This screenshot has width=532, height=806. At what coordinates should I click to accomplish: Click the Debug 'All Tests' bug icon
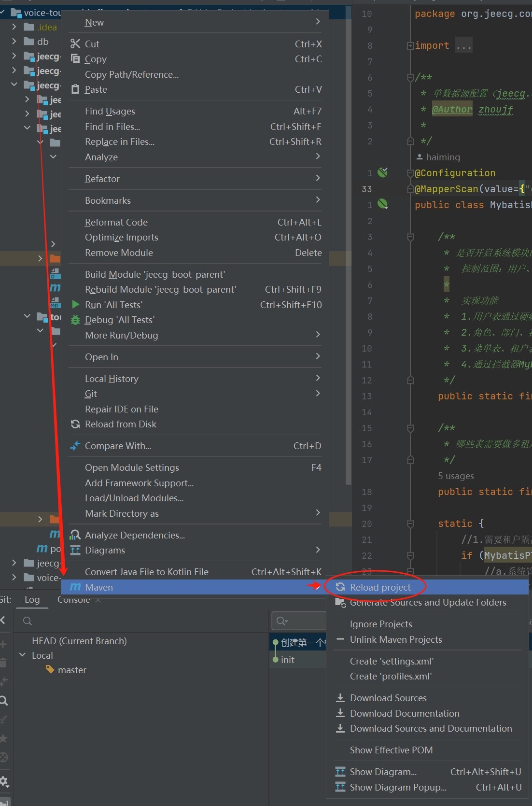point(75,320)
